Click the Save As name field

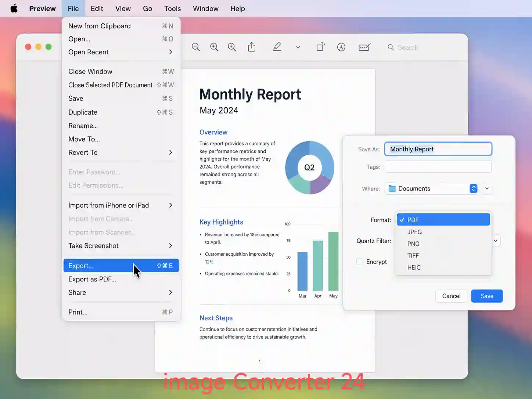point(438,149)
